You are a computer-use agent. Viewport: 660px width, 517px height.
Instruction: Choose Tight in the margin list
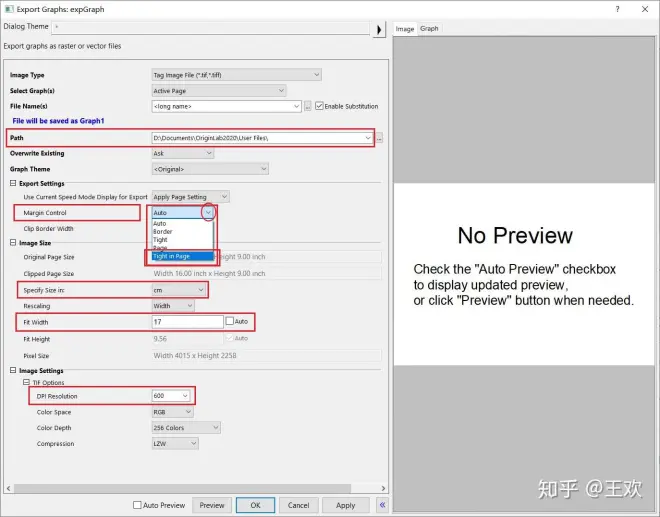pyautogui.click(x=183, y=240)
